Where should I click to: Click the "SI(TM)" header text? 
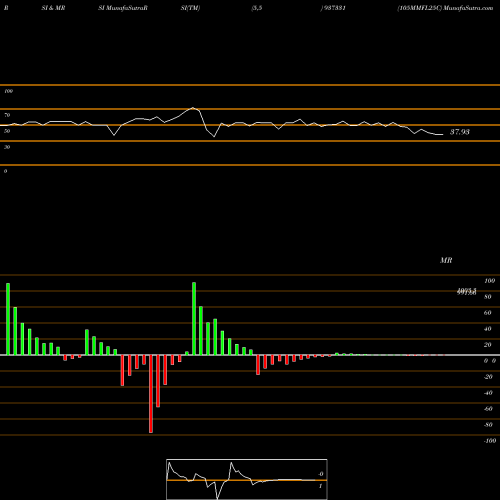[x=190, y=8]
